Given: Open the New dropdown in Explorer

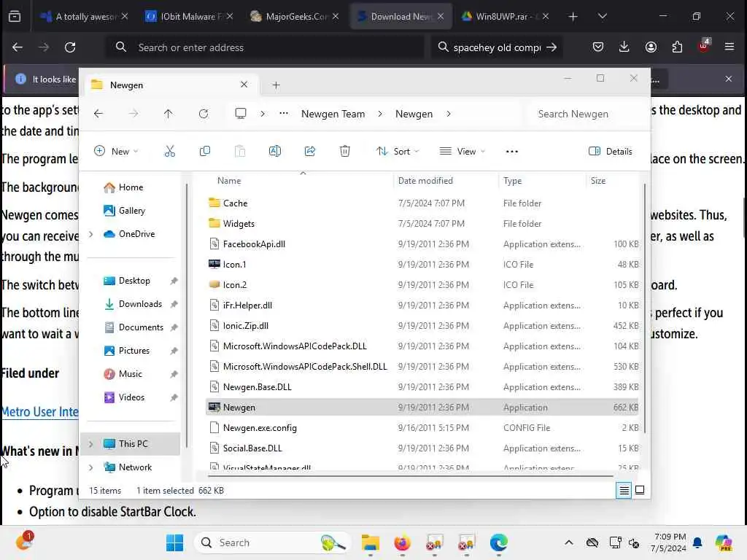Looking at the screenshot, I should 116,152.
